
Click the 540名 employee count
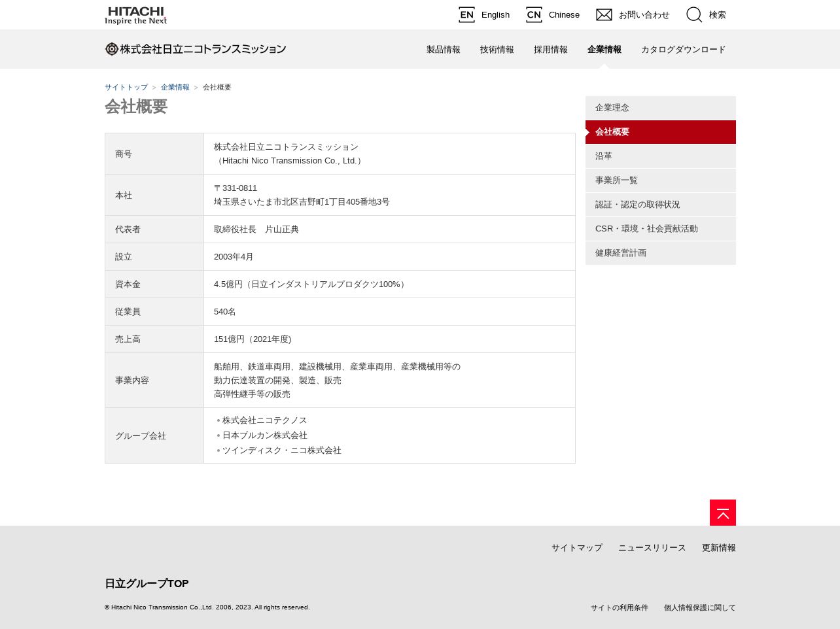click(x=225, y=312)
